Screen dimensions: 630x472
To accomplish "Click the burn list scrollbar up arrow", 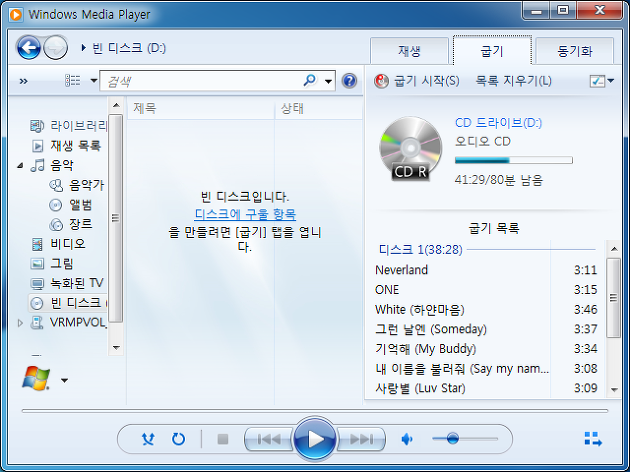I will point(614,249).
